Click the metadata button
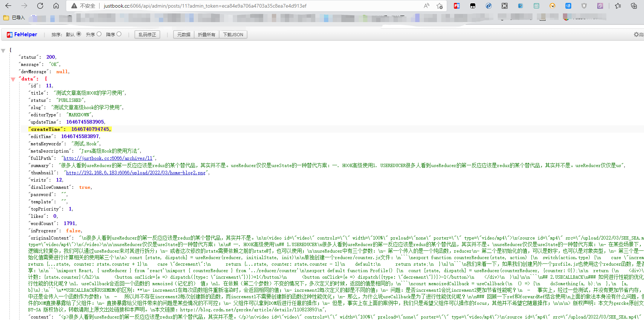Image resolution: width=644 pixels, height=320 pixels. [x=184, y=34]
